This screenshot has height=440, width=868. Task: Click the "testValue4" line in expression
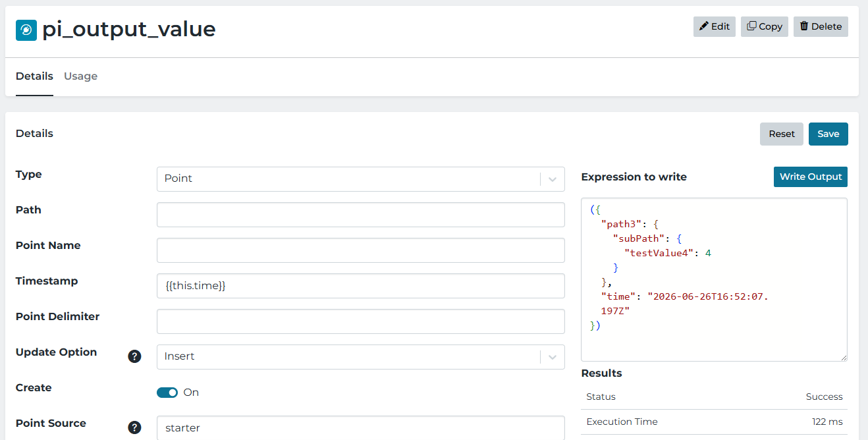click(x=668, y=253)
